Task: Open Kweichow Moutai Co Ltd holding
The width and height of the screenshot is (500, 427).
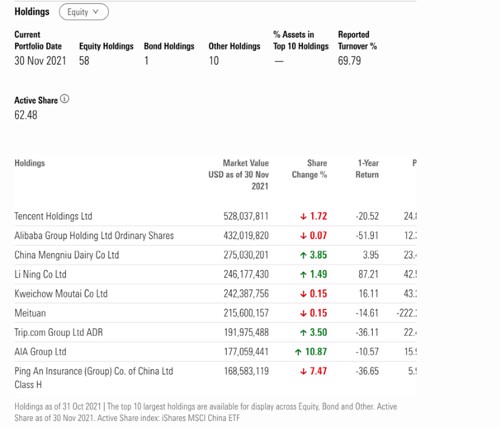Action: coord(61,293)
